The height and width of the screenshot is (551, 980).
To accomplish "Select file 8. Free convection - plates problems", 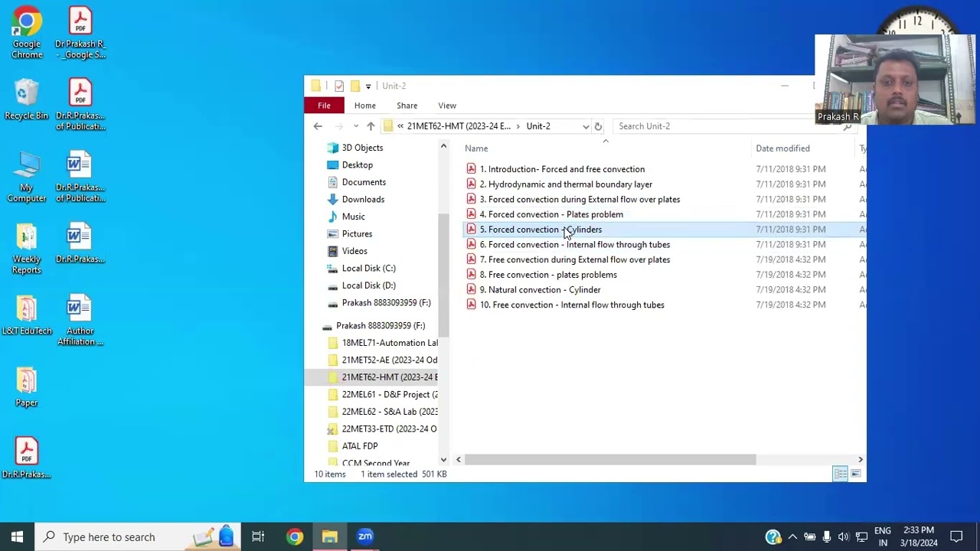I will pyautogui.click(x=548, y=275).
